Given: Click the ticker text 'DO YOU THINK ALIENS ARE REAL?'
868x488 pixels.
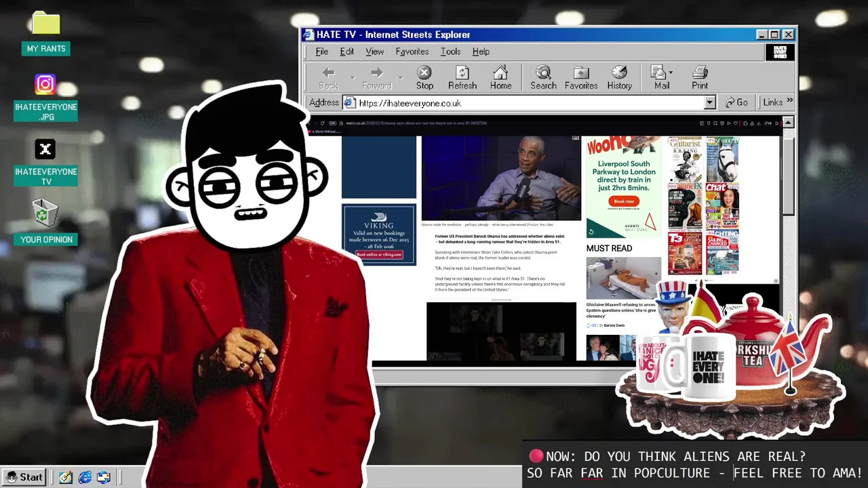Looking at the screenshot, I should (x=695, y=457).
